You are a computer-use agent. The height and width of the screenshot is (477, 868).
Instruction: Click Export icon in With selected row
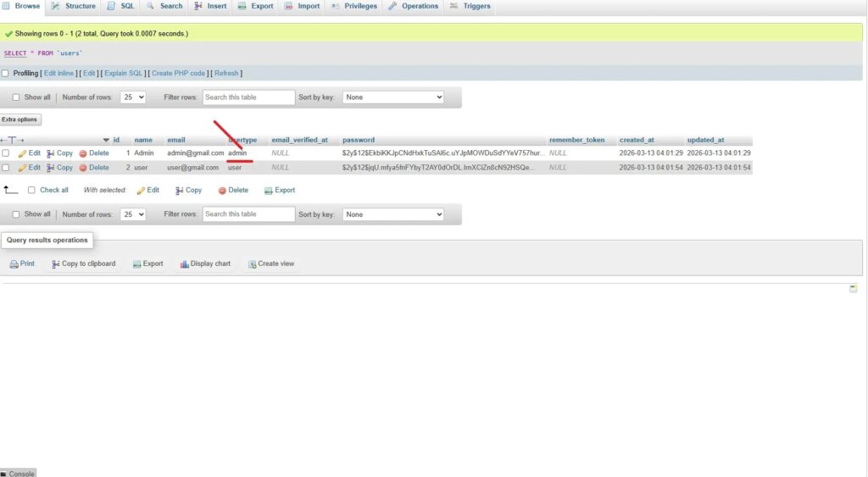pos(269,191)
